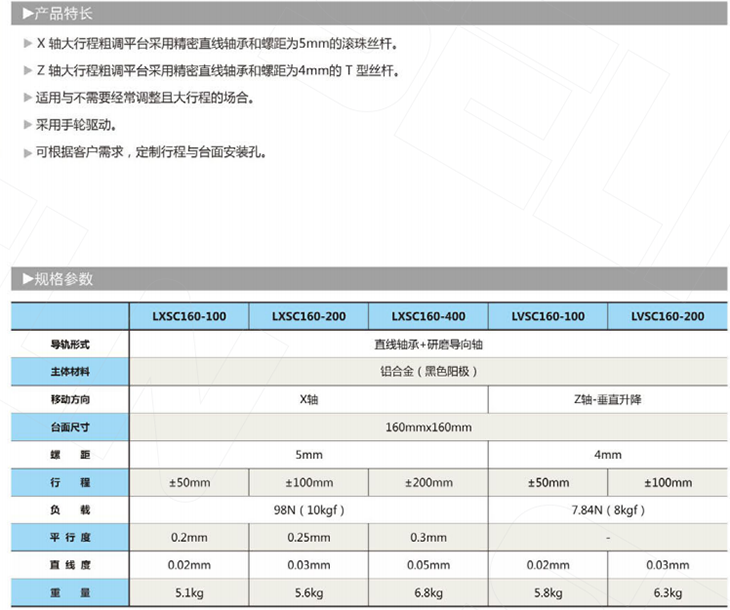Select the LXSC160-400 column header
Viewport: 730px width, 610px height.
pyautogui.click(x=428, y=317)
